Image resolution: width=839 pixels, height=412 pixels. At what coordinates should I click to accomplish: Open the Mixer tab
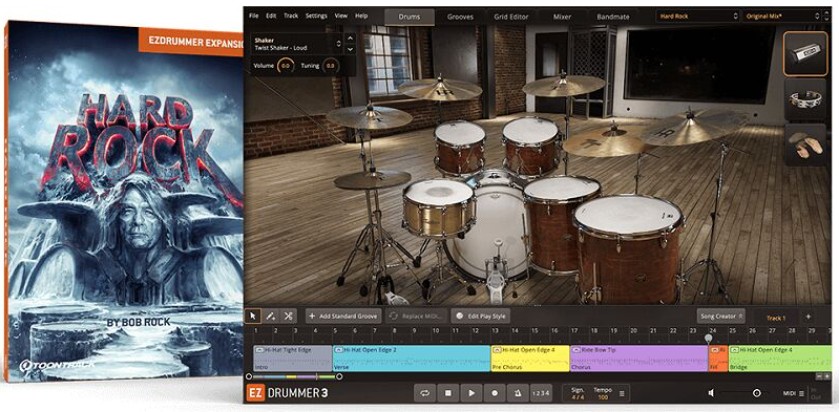[563, 17]
